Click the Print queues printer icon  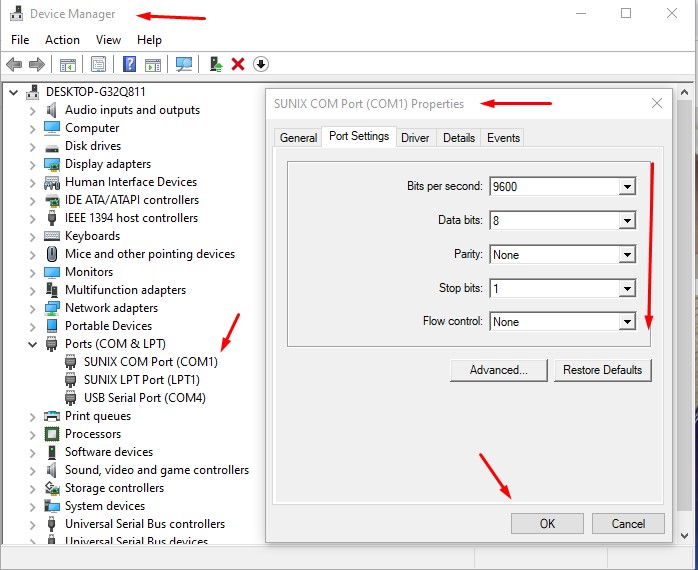tap(52, 416)
